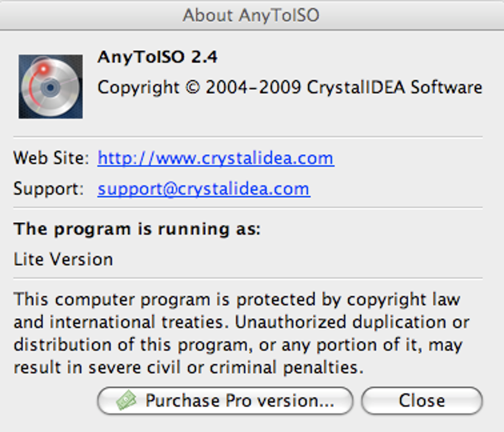The image size is (504, 432).
Task: Click the Support label
Action: pos(48,189)
